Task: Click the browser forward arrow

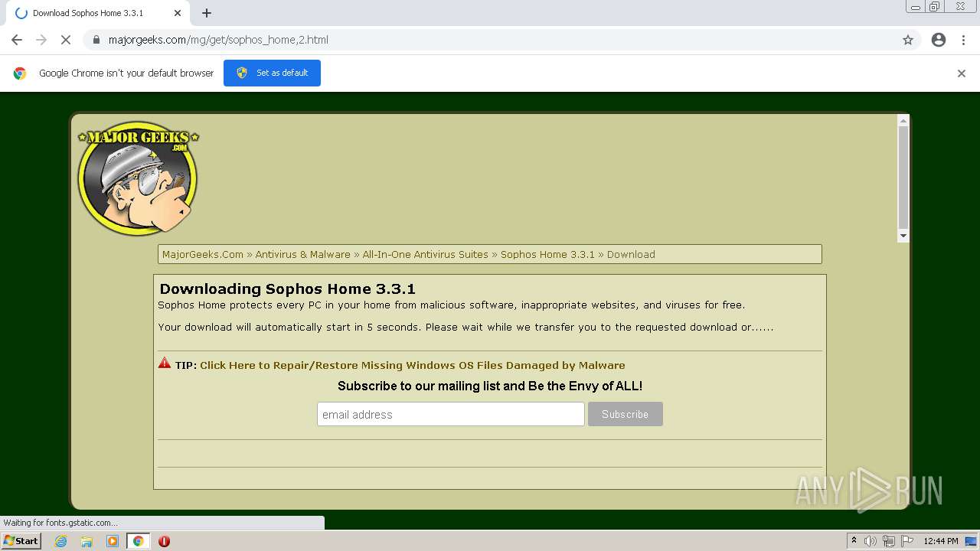Action: (x=41, y=40)
